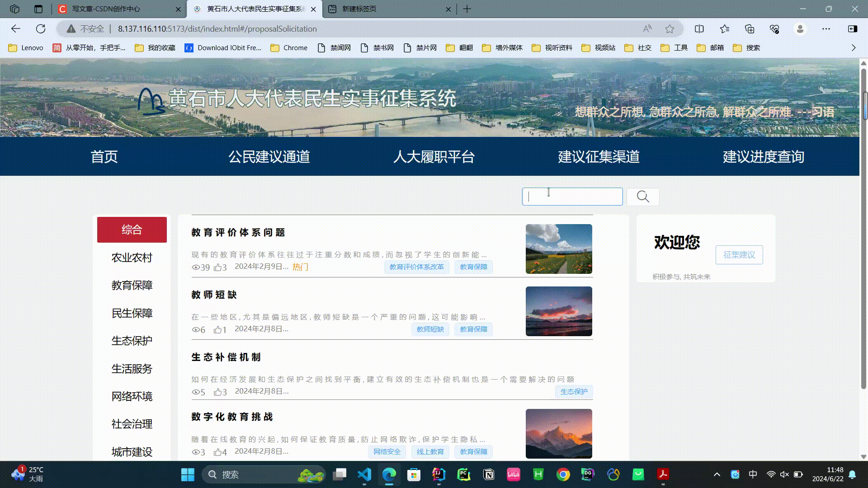Click the 征集建议 button
Screen dimensions: 868x488
coord(739,255)
